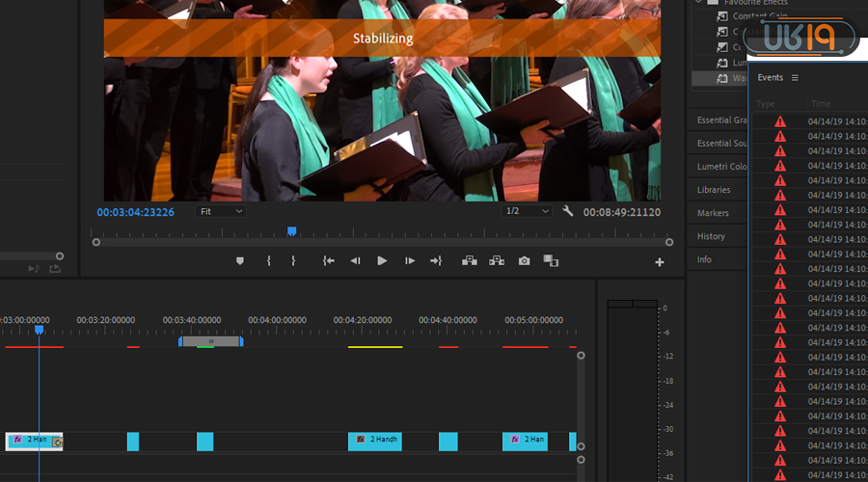
Task: Click the Go to Out point icon
Action: click(x=436, y=261)
